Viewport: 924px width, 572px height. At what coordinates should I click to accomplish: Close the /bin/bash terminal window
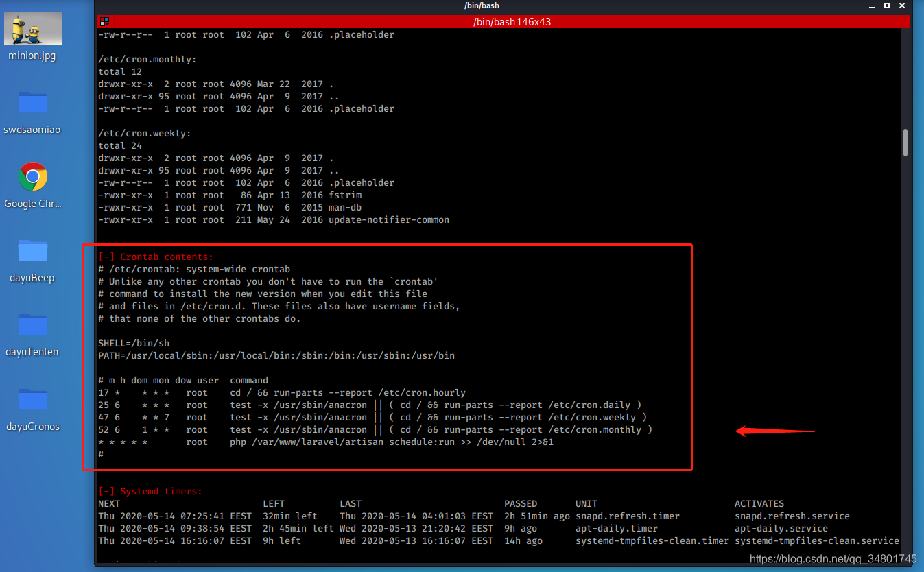tap(902, 5)
